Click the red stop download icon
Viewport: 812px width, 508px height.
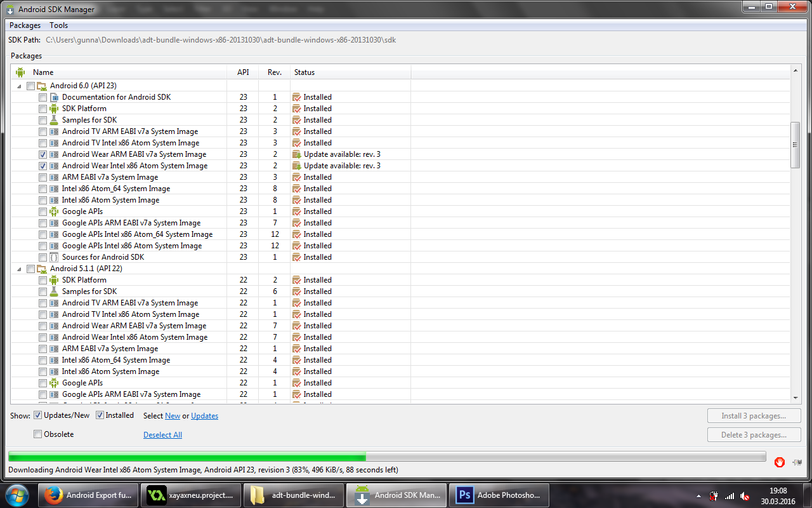click(779, 462)
